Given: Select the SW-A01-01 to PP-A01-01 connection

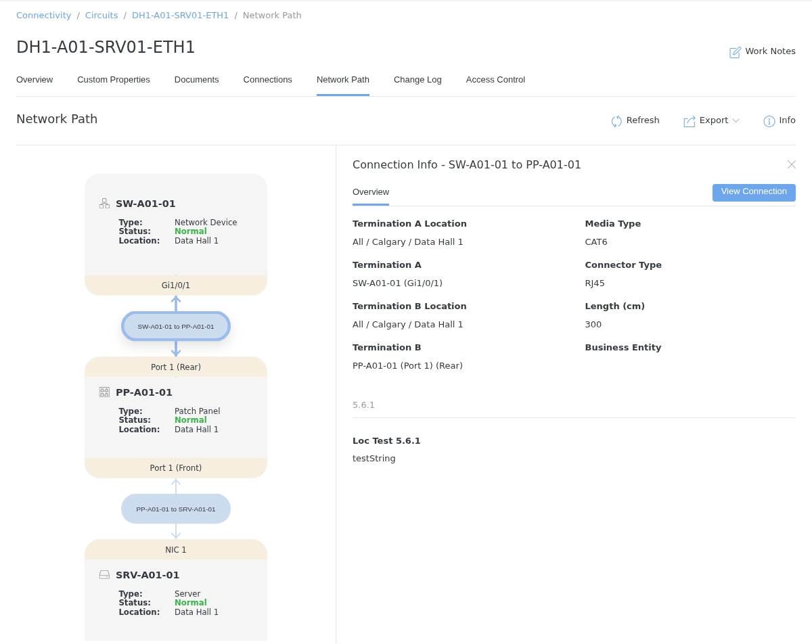Looking at the screenshot, I should (x=176, y=326).
